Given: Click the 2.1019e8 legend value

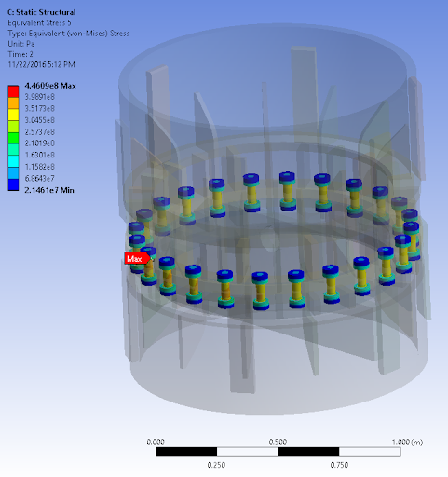Looking at the screenshot, I should [40, 143].
